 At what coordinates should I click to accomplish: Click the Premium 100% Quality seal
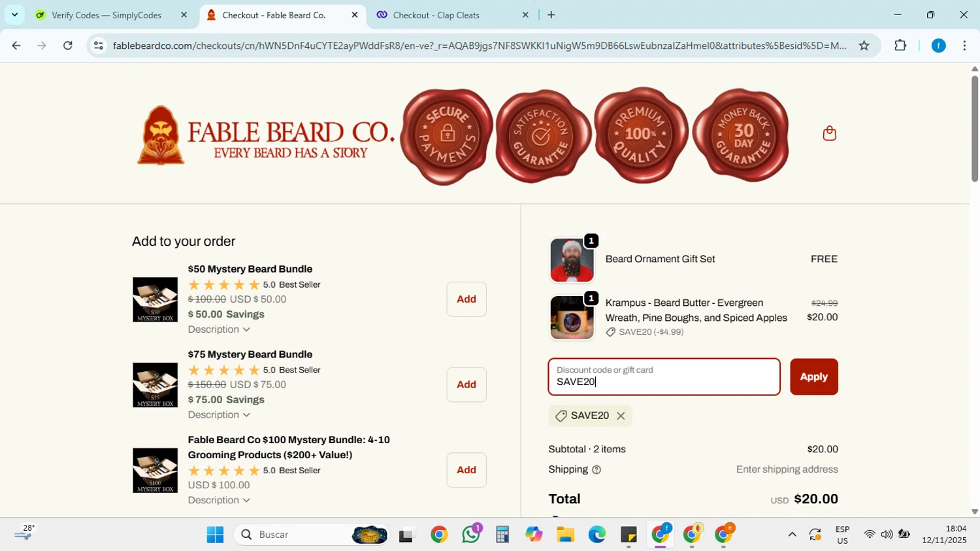pos(641,135)
